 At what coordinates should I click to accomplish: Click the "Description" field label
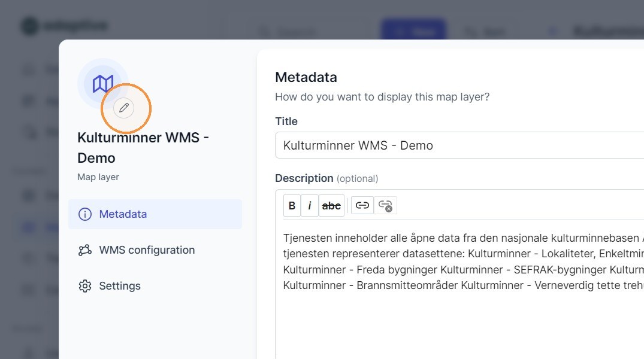pos(304,178)
